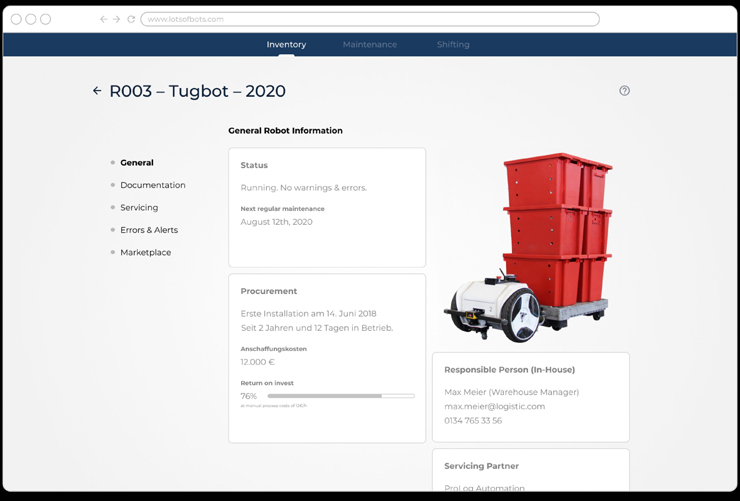Navigate to Servicing in sidebar
The image size is (740, 501).
[x=139, y=208]
